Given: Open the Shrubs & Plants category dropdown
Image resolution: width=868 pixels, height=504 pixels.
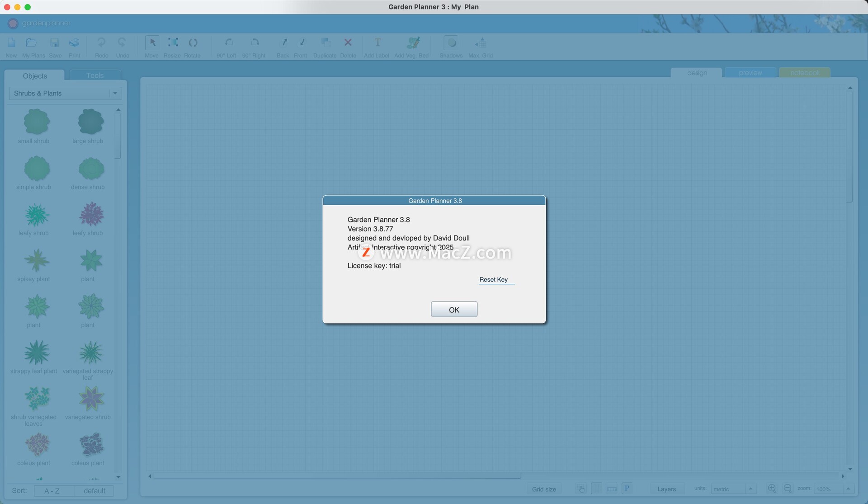Looking at the screenshot, I should (66, 94).
